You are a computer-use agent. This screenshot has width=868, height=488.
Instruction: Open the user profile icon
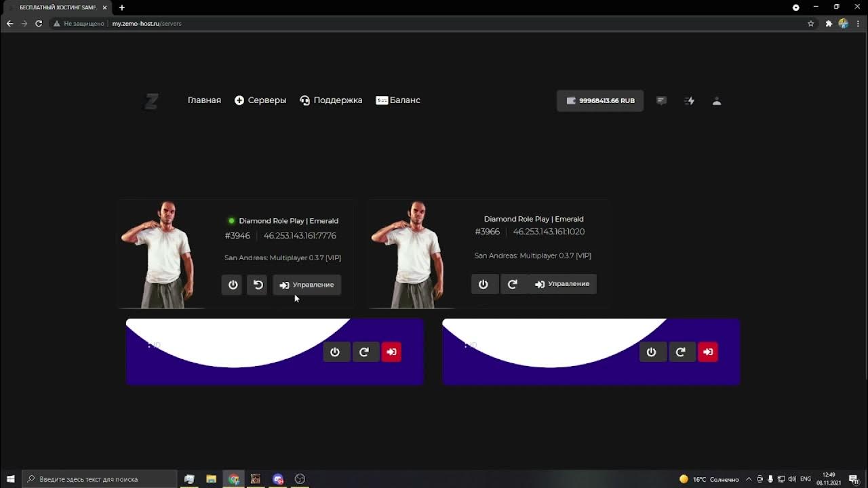(717, 101)
